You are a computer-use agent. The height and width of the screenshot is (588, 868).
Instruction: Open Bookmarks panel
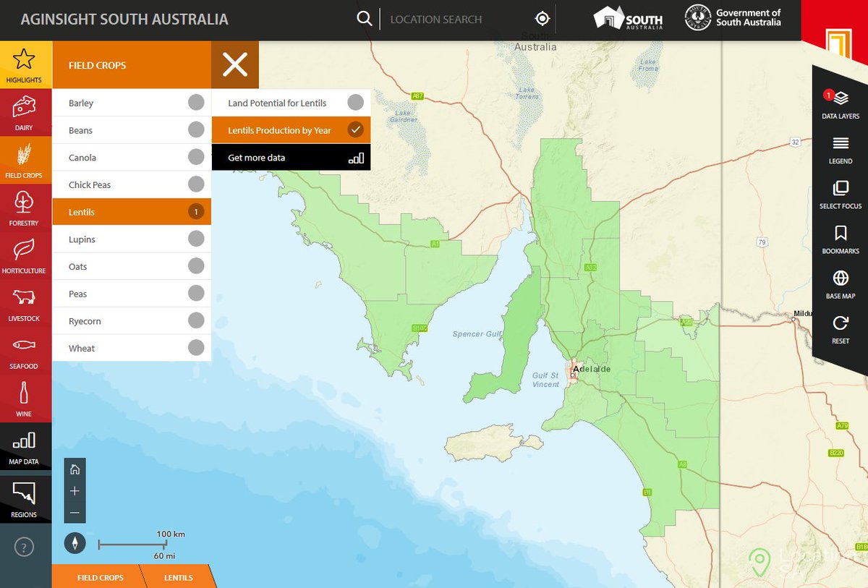[x=841, y=240]
